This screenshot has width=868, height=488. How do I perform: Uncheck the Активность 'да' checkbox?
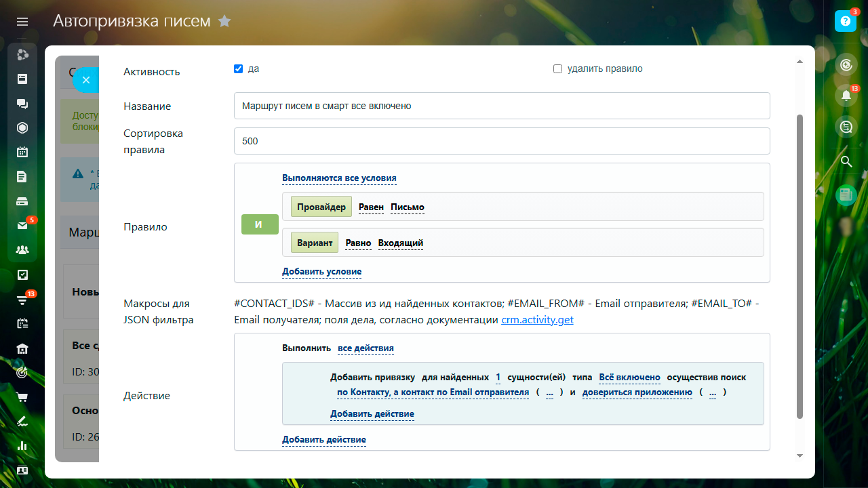click(238, 69)
